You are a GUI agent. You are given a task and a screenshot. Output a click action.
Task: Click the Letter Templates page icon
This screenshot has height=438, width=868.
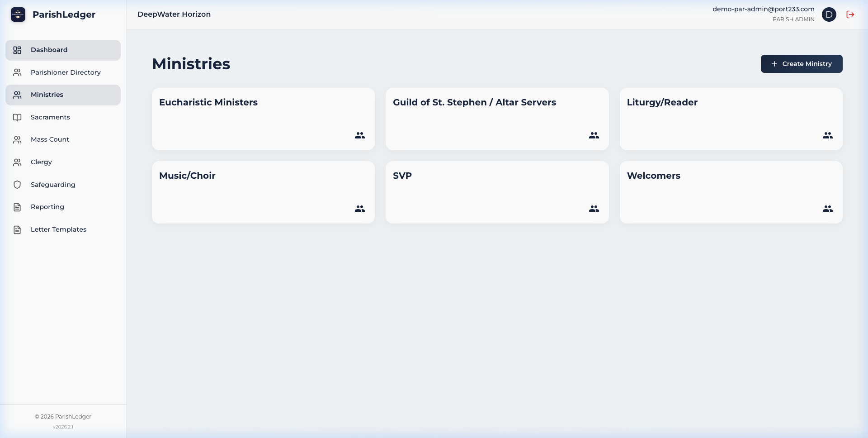coord(17,229)
